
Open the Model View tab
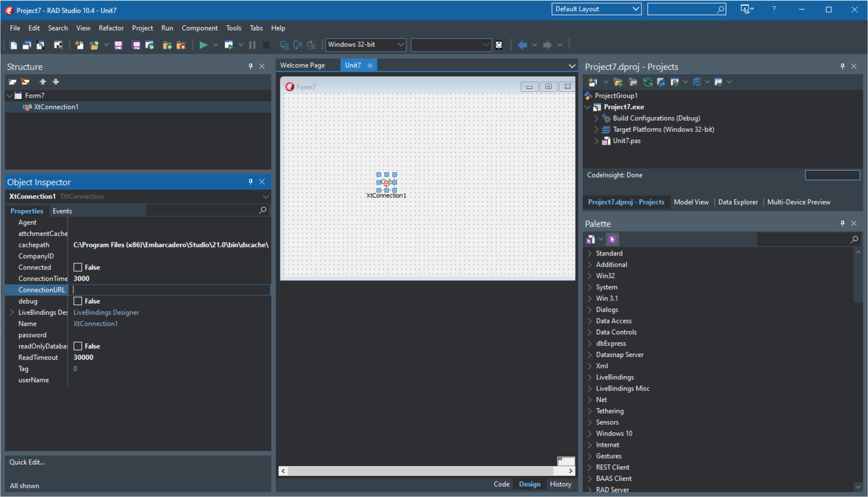click(x=691, y=202)
